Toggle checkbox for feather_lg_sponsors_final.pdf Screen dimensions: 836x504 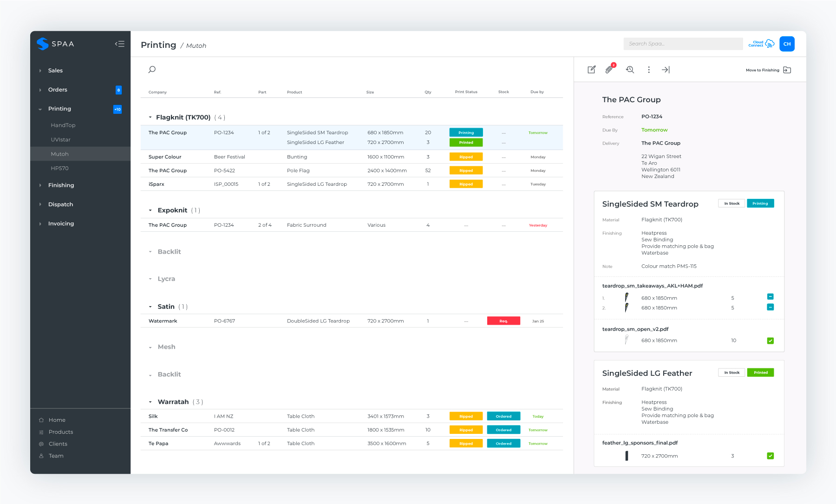coord(770,456)
